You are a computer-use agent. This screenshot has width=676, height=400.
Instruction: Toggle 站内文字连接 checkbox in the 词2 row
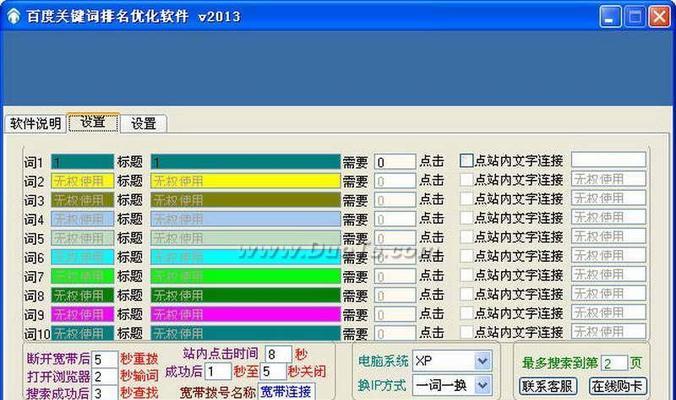click(x=466, y=180)
